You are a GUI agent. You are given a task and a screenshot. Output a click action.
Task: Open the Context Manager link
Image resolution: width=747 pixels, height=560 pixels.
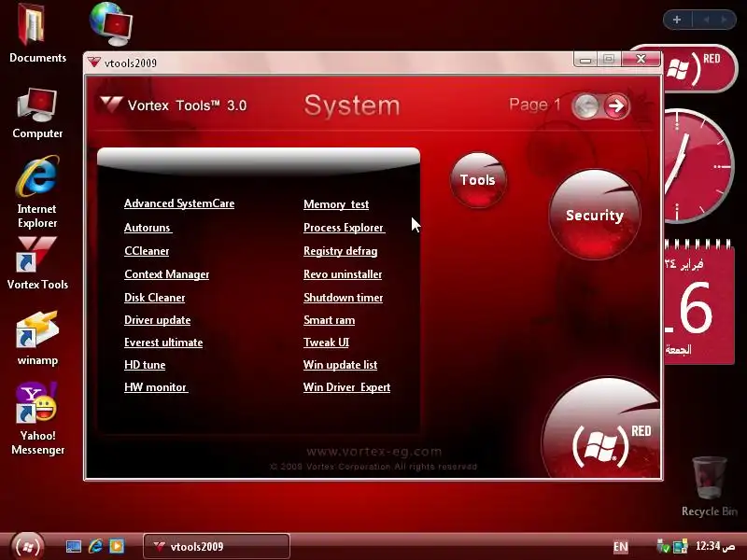pyautogui.click(x=167, y=274)
